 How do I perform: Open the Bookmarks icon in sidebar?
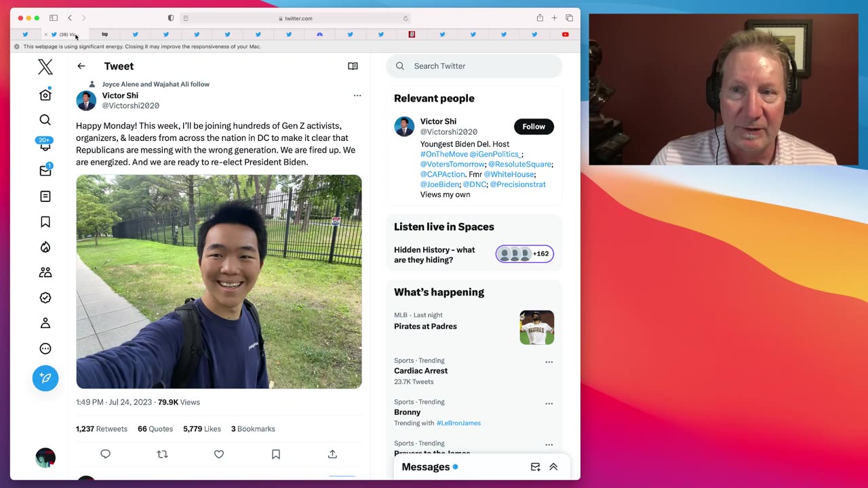coord(45,222)
